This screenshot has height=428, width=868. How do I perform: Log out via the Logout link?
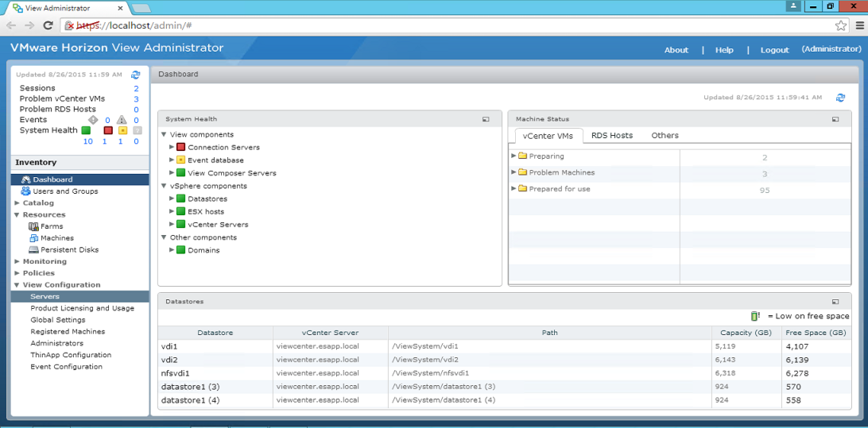point(774,50)
